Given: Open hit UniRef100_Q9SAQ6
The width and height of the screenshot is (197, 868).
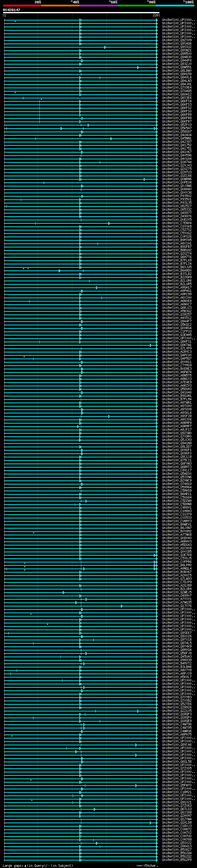Looking at the screenshot, I should coord(177,43).
